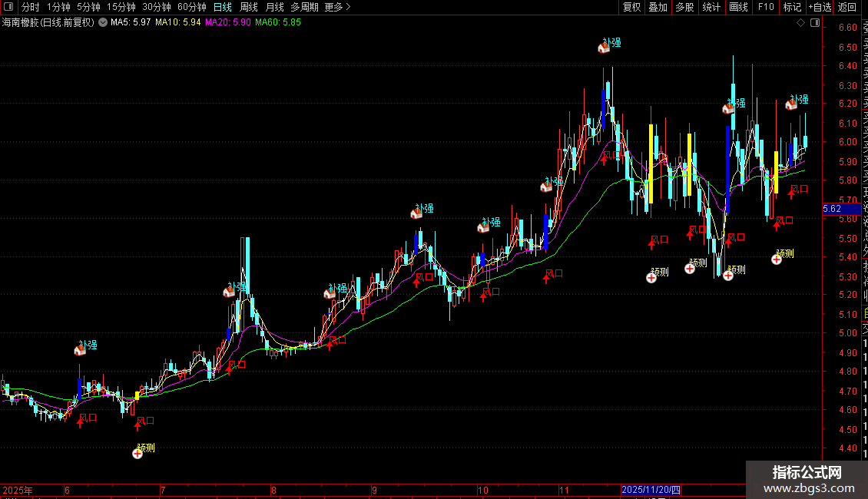Select the 15分钟 period tab
The width and height of the screenshot is (868, 499).
point(121,7)
